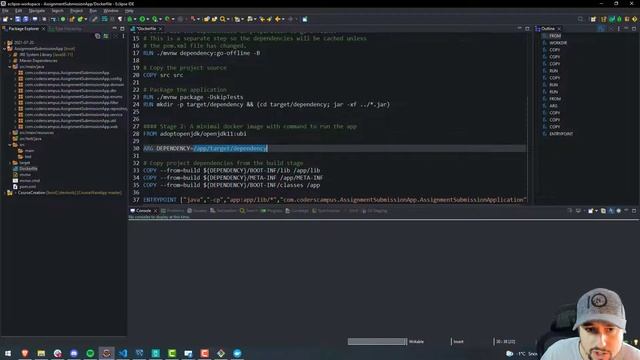This screenshot has width=640, height=360.
Task: Place cursor on line 28 FROM adoptopenjdk
Action: click(x=195, y=134)
